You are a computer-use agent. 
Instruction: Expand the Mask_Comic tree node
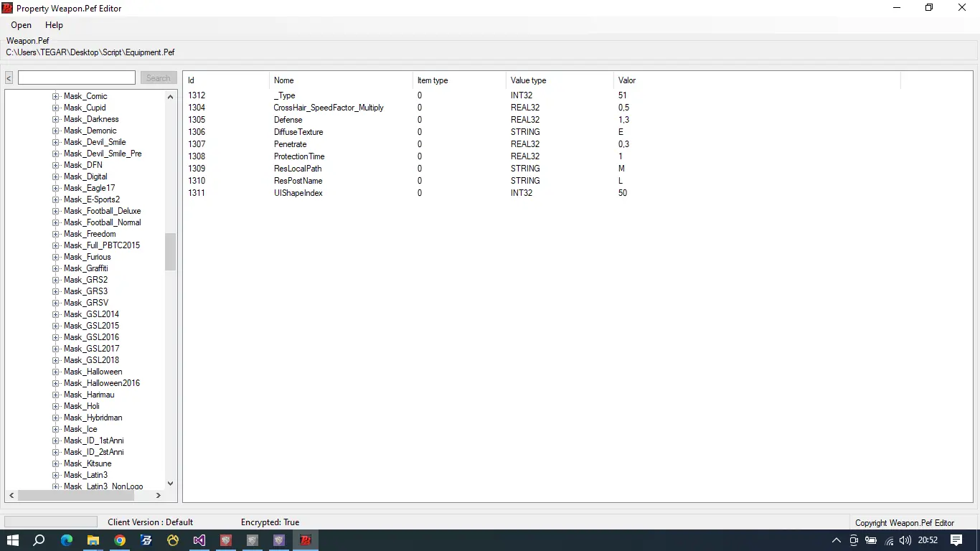(x=56, y=96)
